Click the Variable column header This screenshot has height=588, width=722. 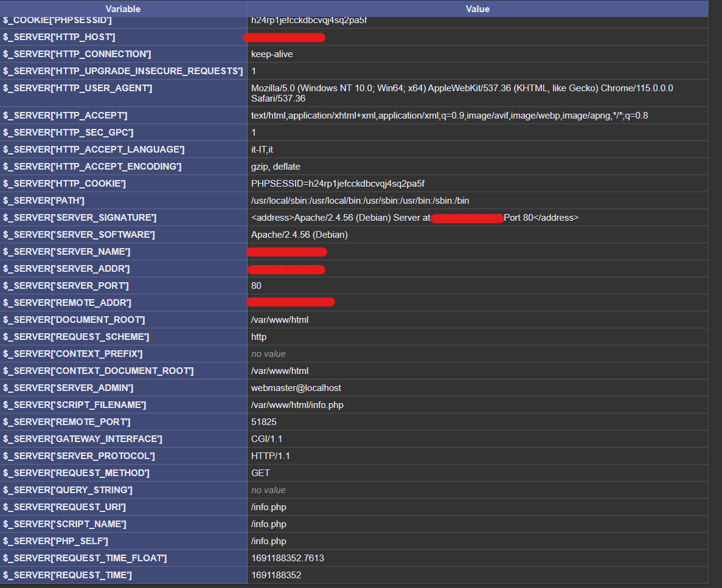123,9
